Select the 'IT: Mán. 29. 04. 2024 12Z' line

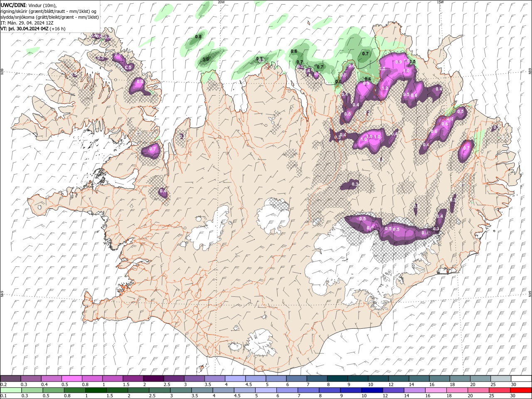tap(28, 23)
